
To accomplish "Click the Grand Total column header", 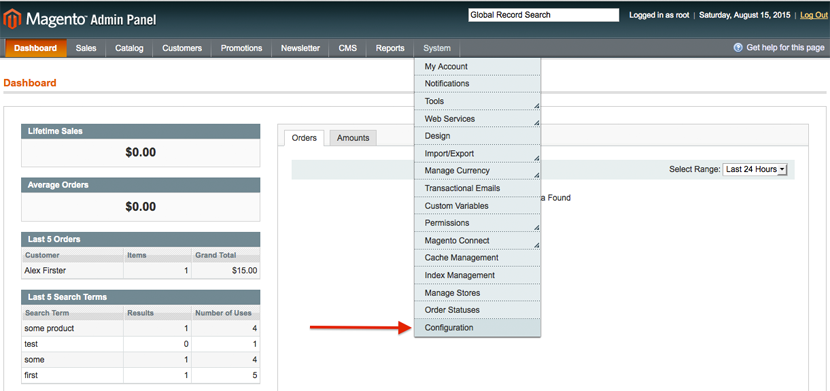I will [226, 255].
